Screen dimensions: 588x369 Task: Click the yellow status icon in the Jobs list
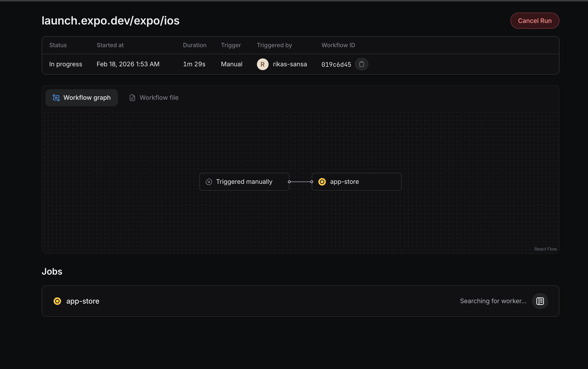[57, 301]
